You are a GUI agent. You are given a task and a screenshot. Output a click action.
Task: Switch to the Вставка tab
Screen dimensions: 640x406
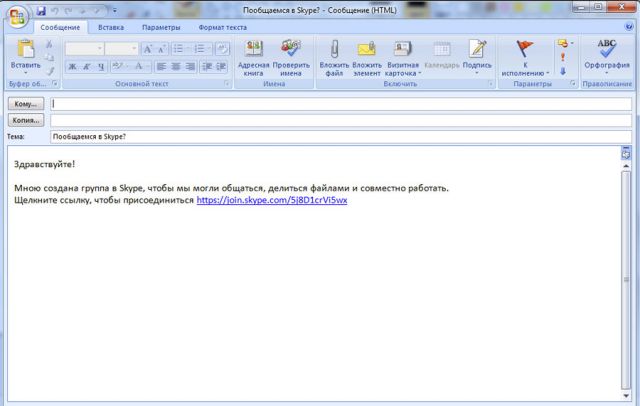tap(111, 27)
